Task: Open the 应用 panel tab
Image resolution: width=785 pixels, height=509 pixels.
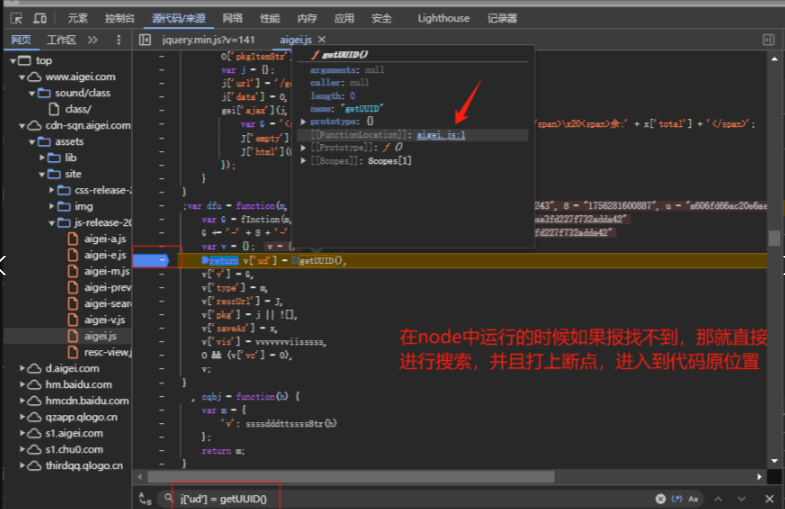Action: (x=344, y=19)
